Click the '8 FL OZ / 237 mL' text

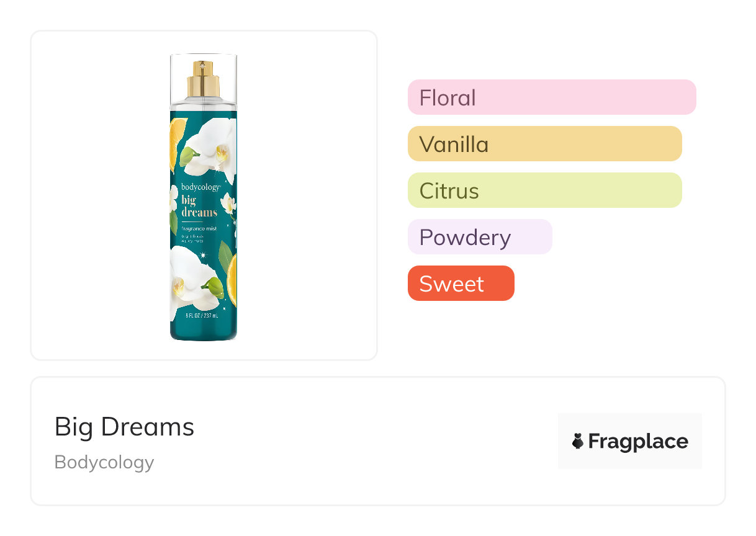pyautogui.click(x=202, y=316)
